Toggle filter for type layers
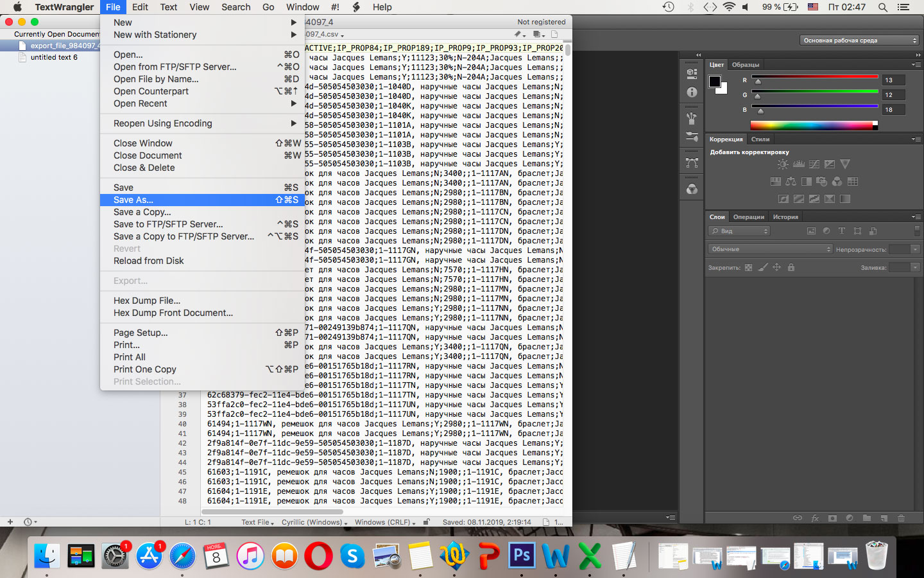Image resolution: width=924 pixels, height=578 pixels. pos(842,231)
